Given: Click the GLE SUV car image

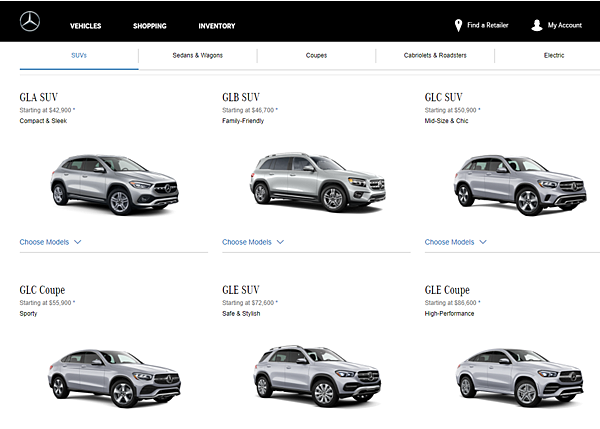Looking at the screenshot, I should (x=317, y=376).
